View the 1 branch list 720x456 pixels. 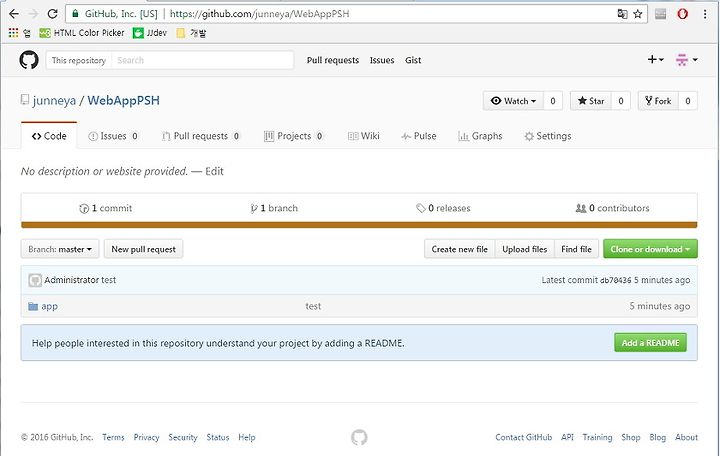tap(274, 208)
